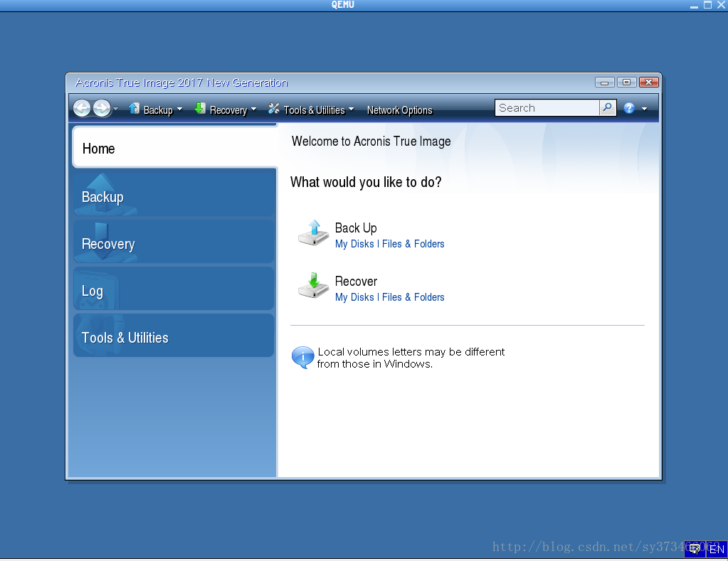Expand the Recovery toolbar dropdown arrow

pos(253,109)
